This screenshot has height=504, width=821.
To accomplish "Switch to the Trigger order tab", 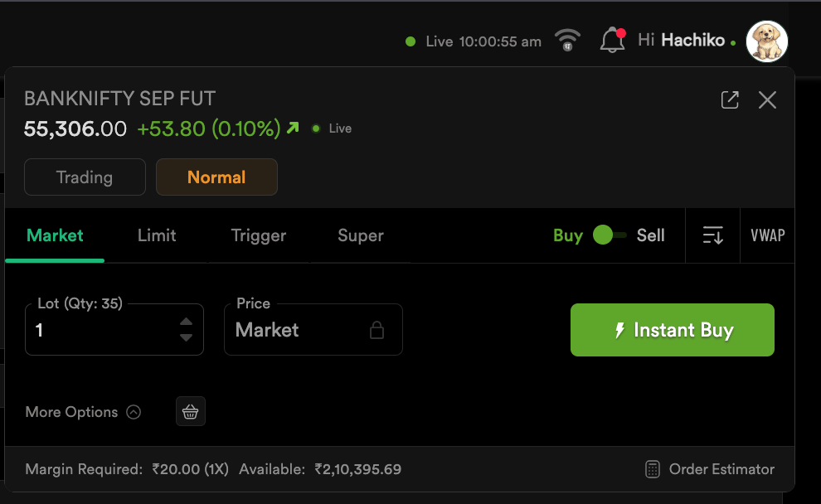I will click(x=259, y=235).
